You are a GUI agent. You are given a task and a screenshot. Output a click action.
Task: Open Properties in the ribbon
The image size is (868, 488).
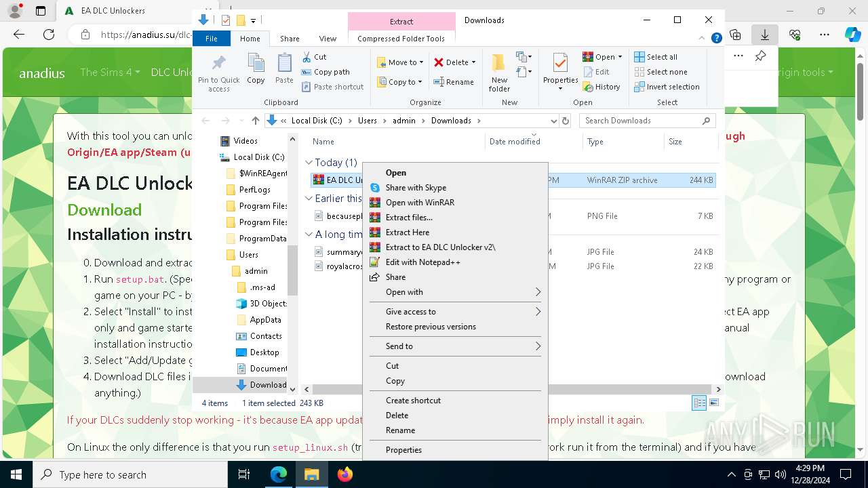(x=560, y=73)
